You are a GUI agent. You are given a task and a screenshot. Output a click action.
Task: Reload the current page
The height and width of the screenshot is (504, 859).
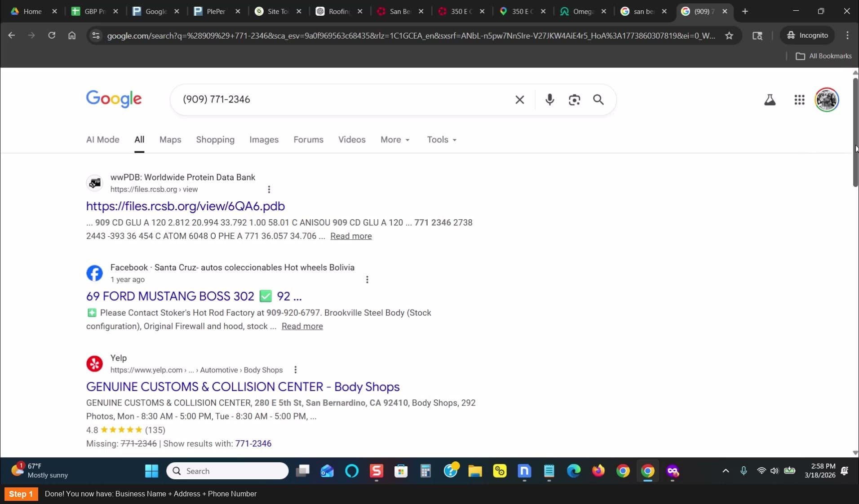(52, 35)
